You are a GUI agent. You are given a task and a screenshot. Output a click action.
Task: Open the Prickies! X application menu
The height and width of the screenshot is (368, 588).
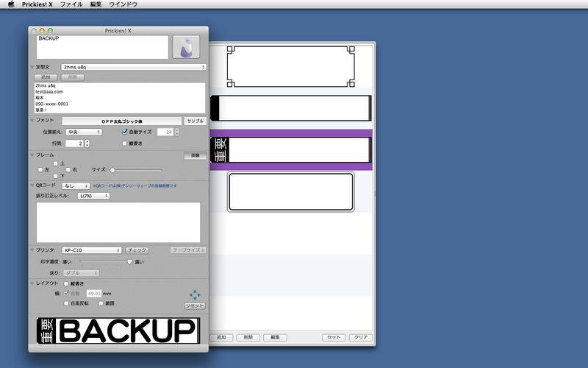[37, 4]
